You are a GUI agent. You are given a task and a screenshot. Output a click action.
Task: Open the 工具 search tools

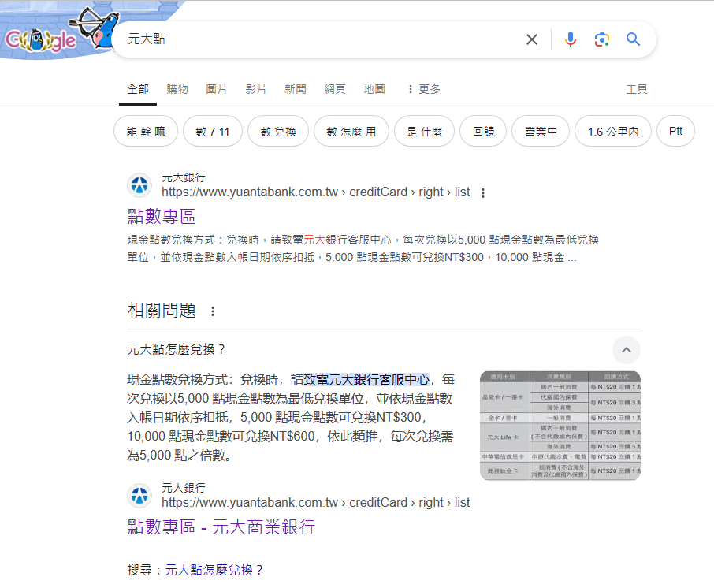pyautogui.click(x=636, y=89)
